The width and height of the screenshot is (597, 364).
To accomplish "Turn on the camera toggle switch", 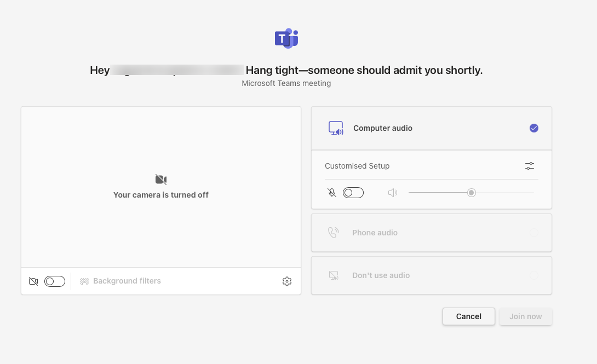I will (x=54, y=281).
